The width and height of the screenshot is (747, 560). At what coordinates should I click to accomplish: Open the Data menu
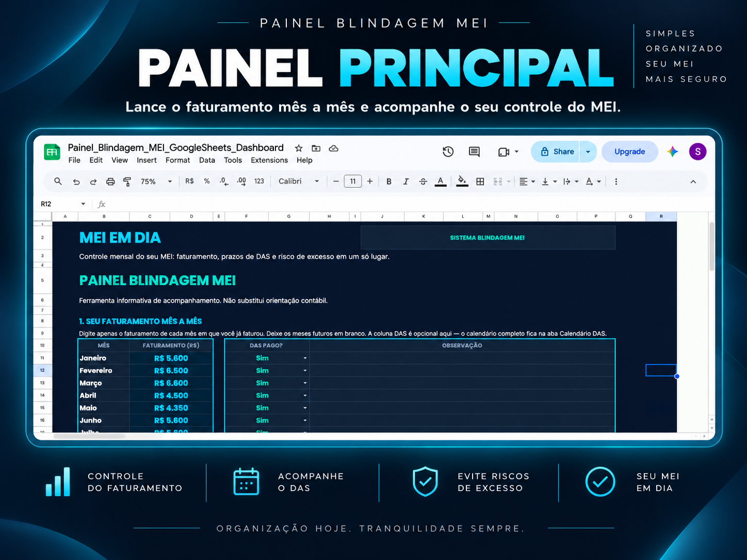(207, 160)
